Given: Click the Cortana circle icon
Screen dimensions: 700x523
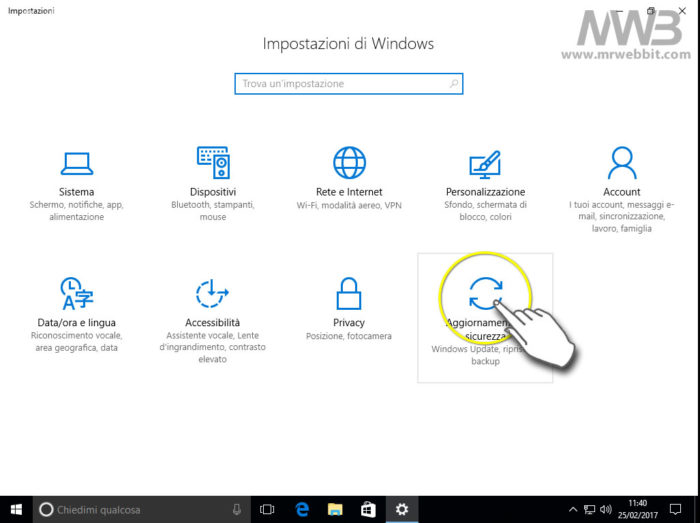Looking at the screenshot, I should point(46,510).
